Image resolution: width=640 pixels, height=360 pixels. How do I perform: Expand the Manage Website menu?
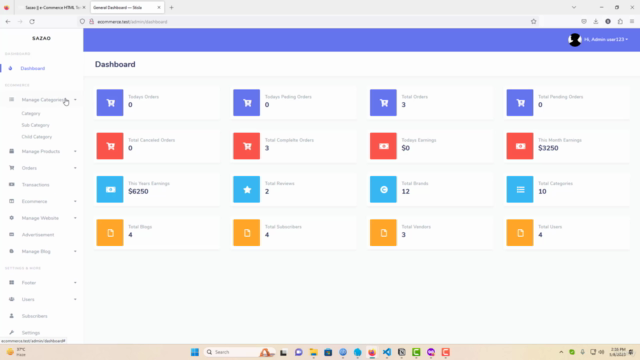tap(42, 218)
